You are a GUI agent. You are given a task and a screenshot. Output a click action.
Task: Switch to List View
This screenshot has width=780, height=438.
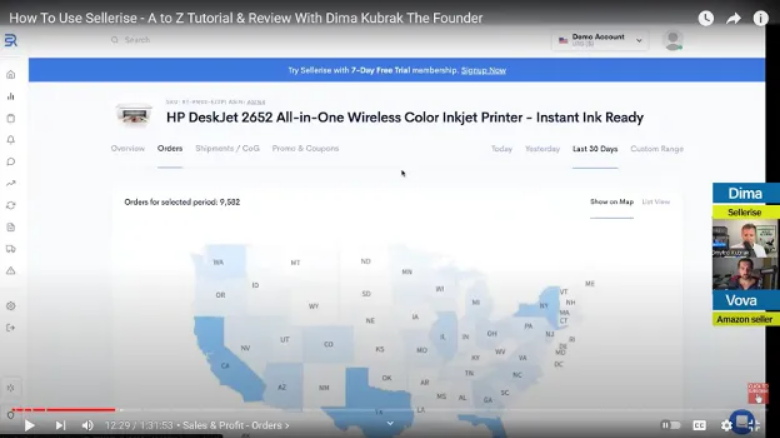click(x=656, y=202)
